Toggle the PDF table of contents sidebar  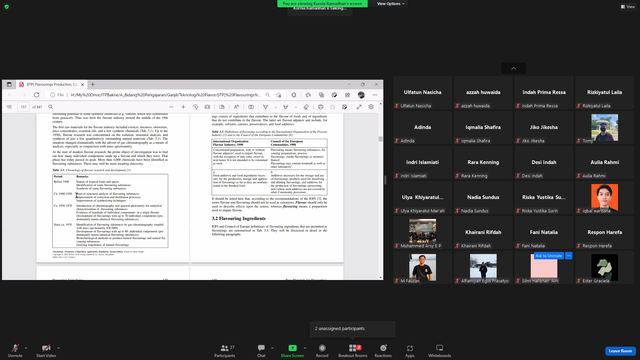point(9,107)
